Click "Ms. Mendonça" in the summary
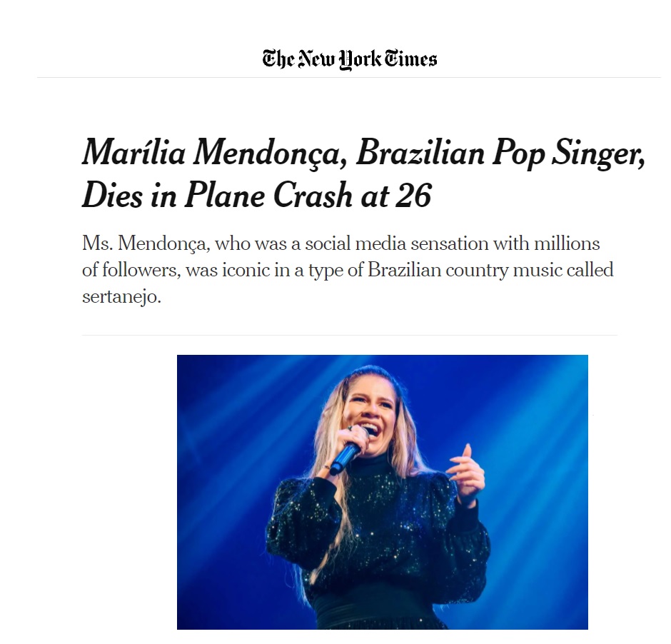Image resolution: width=671 pixels, height=644 pixels. (x=146, y=243)
